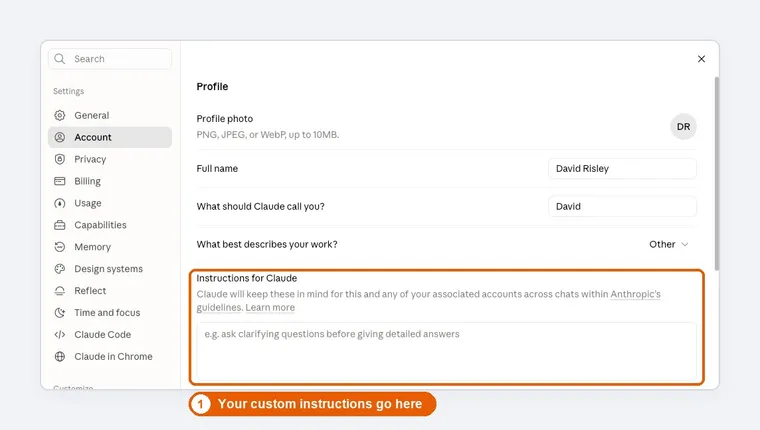The height and width of the screenshot is (430, 760).
Task: Open the work description dropdown showing Other
Action: point(669,244)
